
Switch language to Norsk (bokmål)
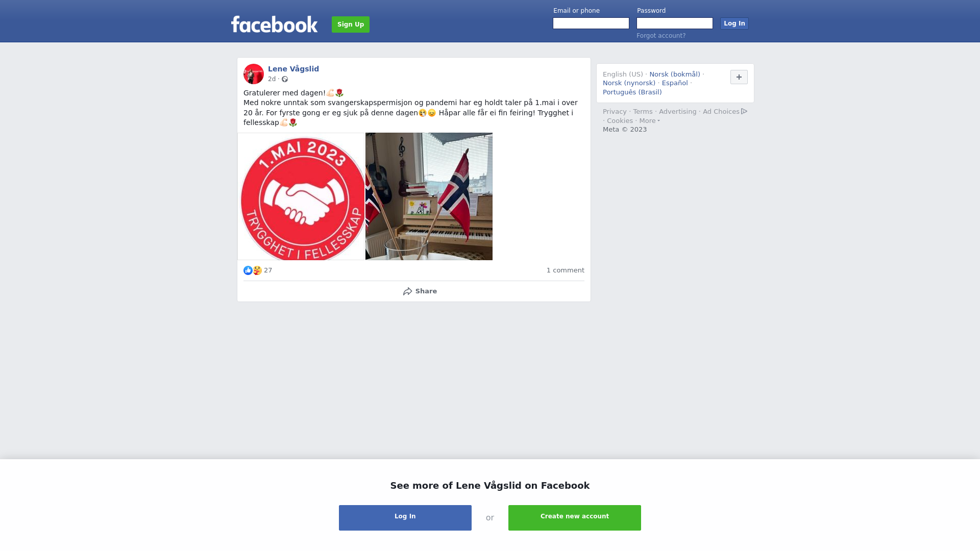[x=675, y=74]
